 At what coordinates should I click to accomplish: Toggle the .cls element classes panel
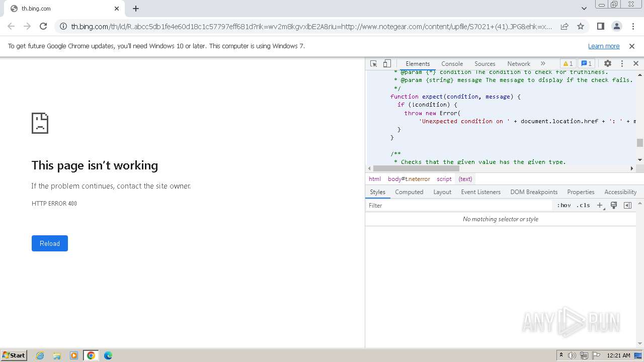point(583,206)
